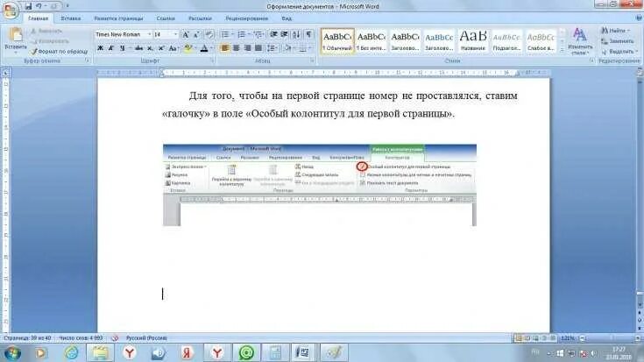This screenshot has width=644, height=362.
Task: Open the Windows Start menu
Action: click(x=12, y=353)
